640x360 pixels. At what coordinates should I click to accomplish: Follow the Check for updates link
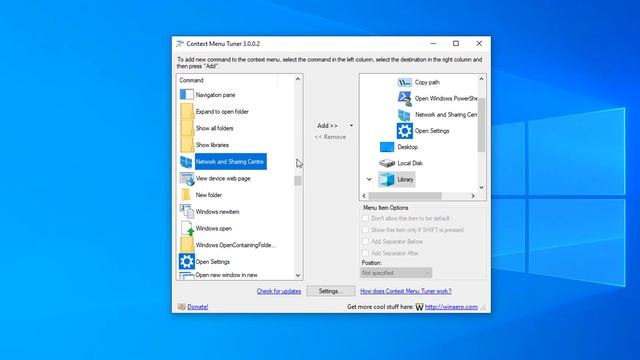pos(279,291)
